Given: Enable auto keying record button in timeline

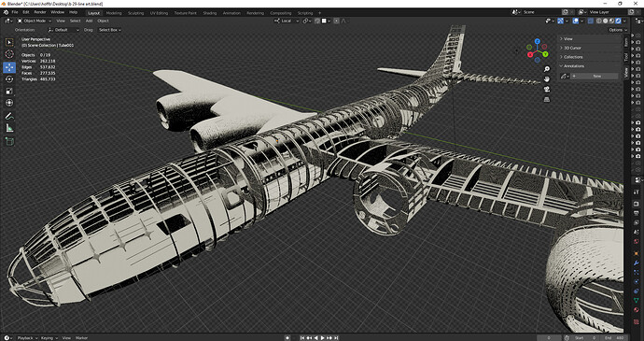Looking at the screenshot, I should tap(287, 337).
